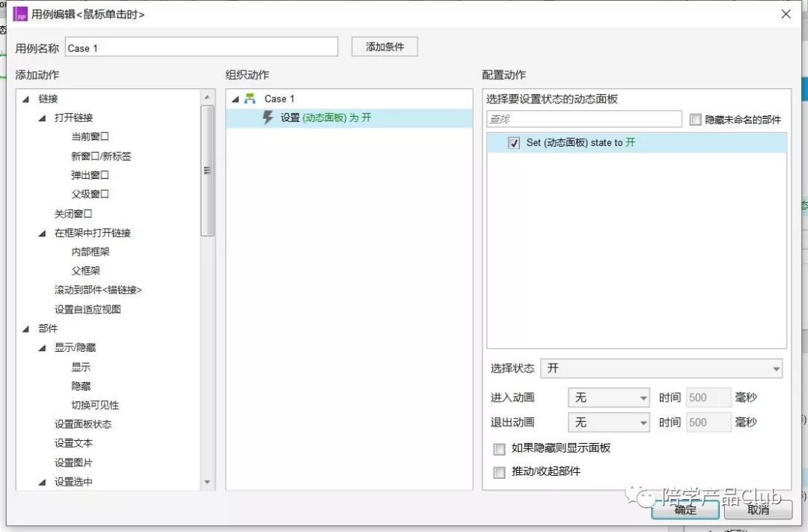The image size is (808, 532).
Task: Select 设置图片 action
Action: (x=73, y=463)
